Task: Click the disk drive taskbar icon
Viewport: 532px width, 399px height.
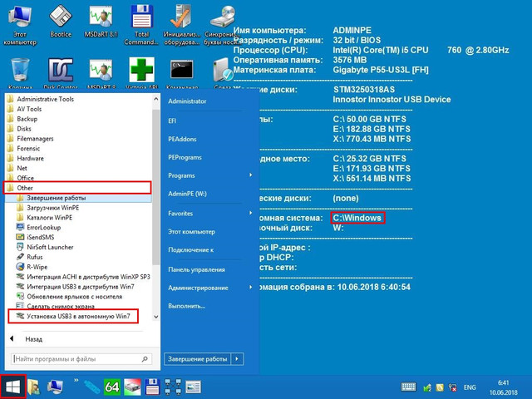Action: pos(132,387)
